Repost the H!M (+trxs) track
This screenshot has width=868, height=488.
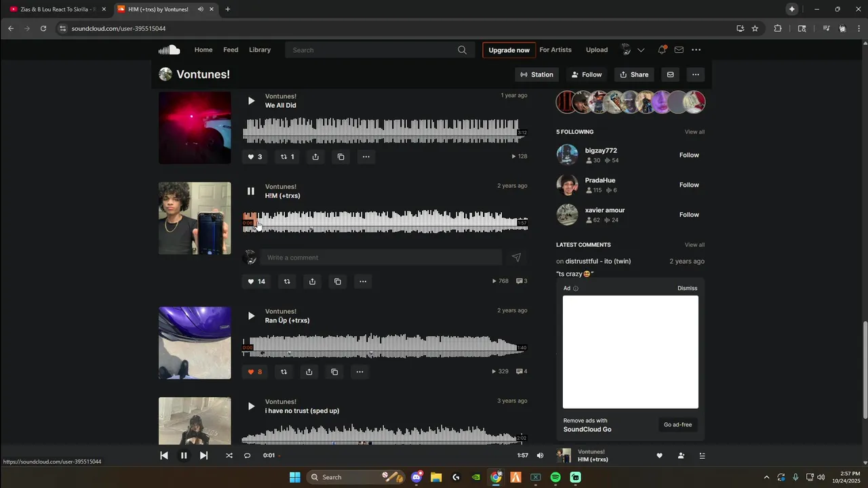point(287,281)
